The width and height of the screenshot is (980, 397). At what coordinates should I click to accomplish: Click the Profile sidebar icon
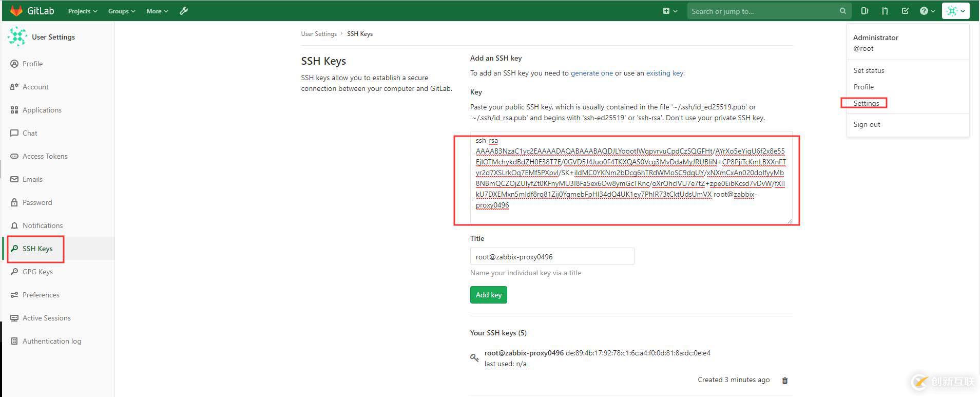(14, 64)
